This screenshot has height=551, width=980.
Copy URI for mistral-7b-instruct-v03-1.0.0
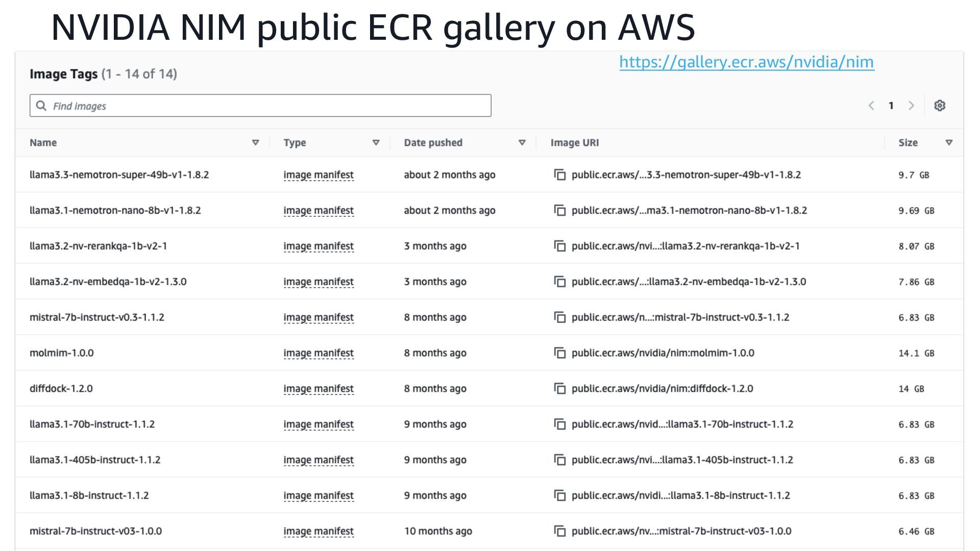560,531
